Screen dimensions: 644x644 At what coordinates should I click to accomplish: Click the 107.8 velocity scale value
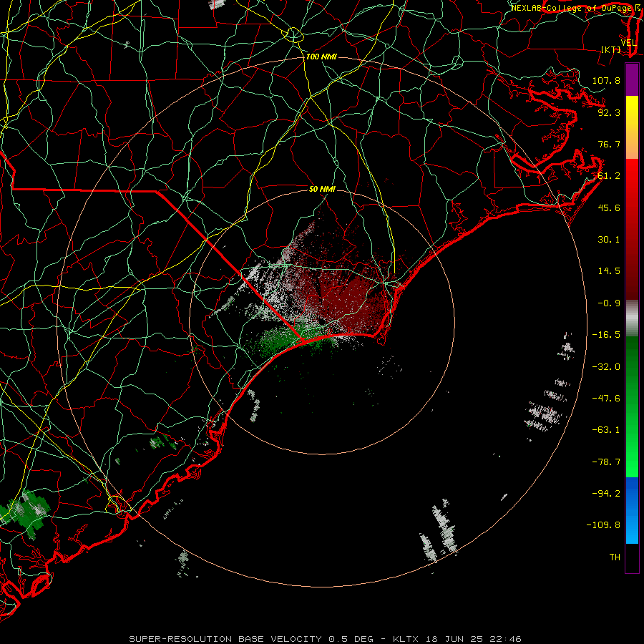point(606,80)
